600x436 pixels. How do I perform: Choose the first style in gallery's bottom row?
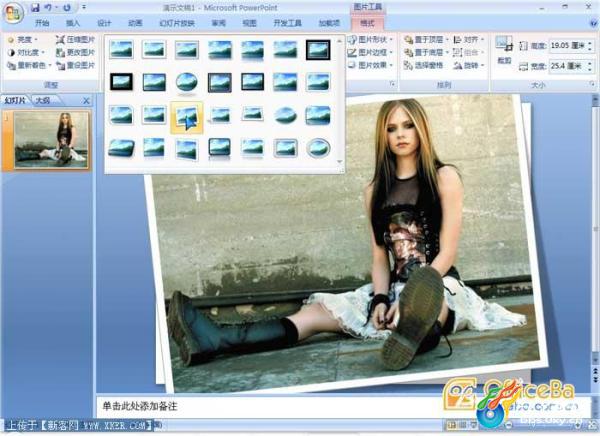[121, 148]
